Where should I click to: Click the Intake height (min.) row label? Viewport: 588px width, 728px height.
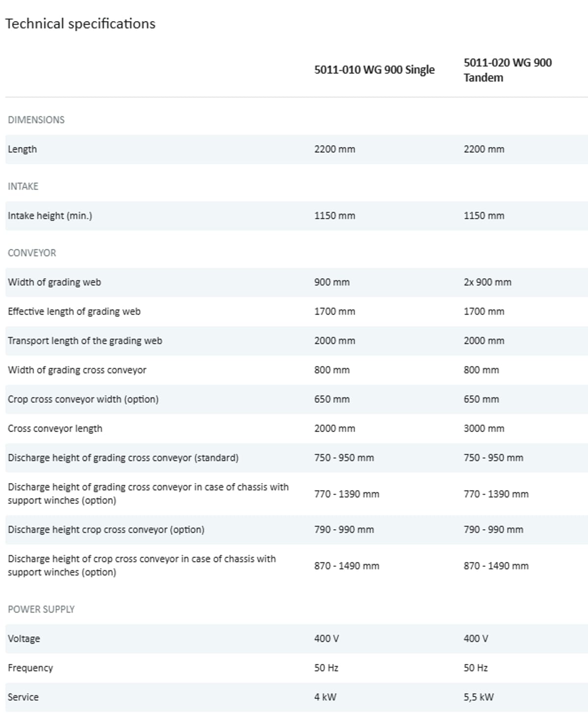pos(50,216)
